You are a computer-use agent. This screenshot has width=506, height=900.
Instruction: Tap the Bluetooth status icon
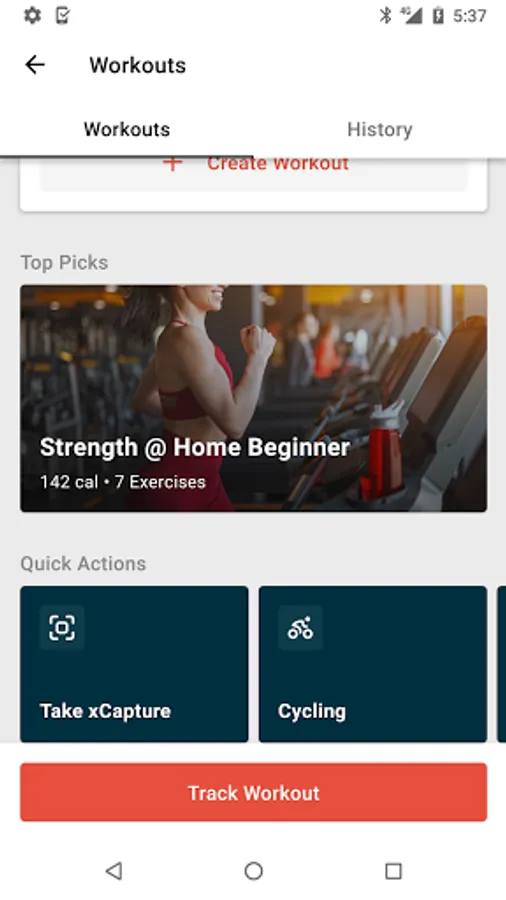pyautogui.click(x=386, y=15)
